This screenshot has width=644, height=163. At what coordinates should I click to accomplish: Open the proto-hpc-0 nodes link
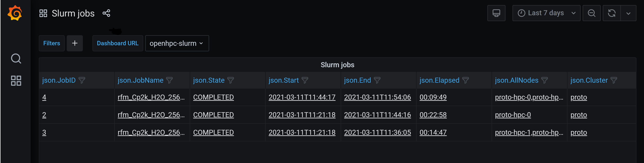tap(513, 115)
